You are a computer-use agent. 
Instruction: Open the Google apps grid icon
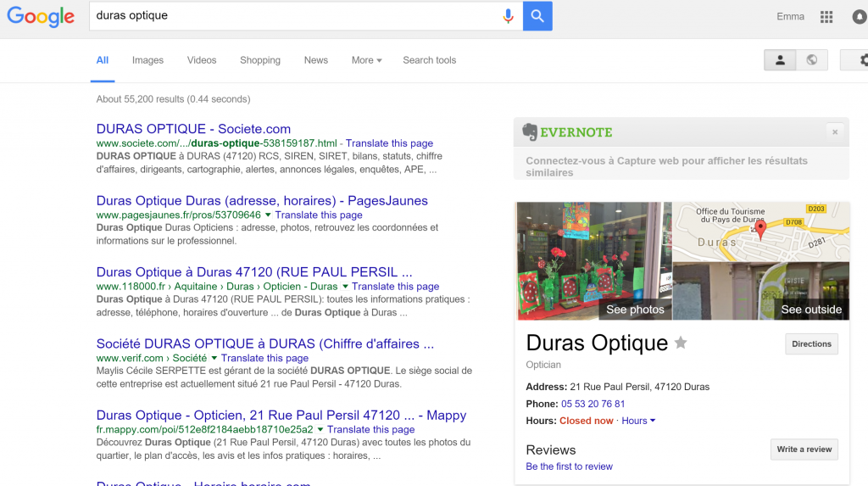826,17
